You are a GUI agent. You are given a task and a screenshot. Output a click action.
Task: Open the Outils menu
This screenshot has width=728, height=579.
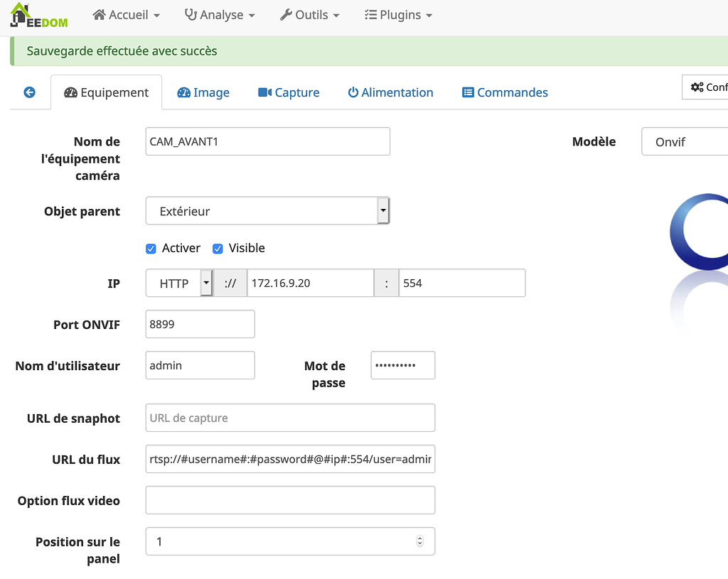pyautogui.click(x=310, y=15)
